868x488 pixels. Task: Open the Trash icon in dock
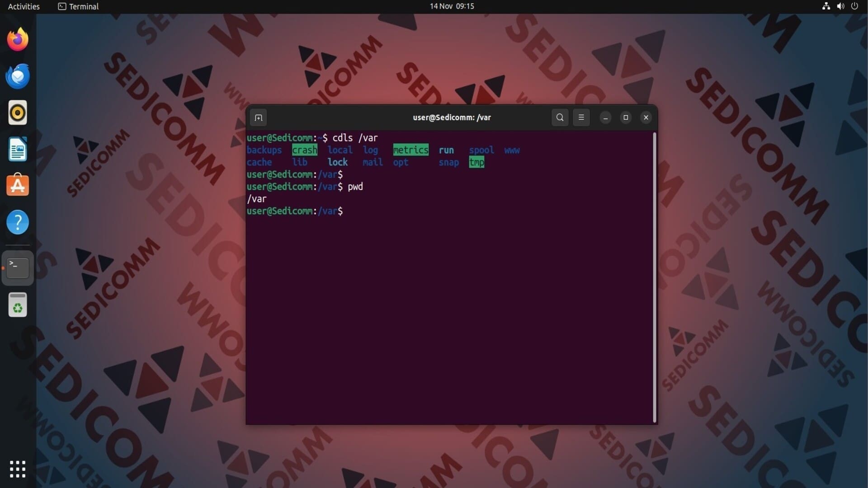click(18, 305)
